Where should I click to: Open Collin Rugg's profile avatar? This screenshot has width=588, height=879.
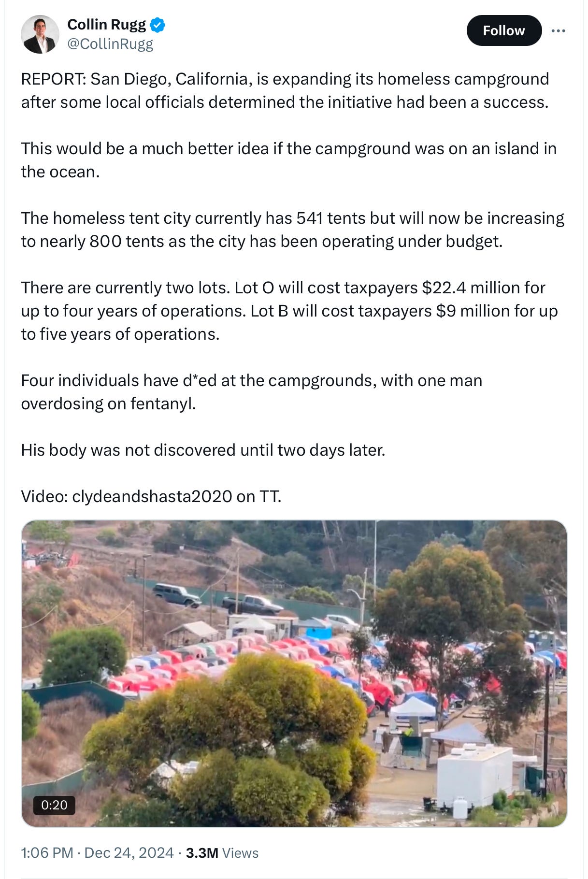[x=40, y=34]
